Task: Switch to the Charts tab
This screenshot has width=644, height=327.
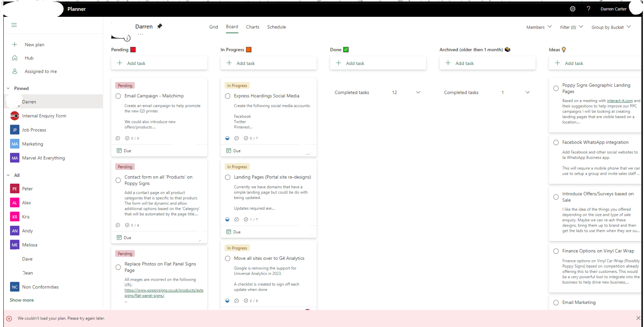Action: pos(253,27)
